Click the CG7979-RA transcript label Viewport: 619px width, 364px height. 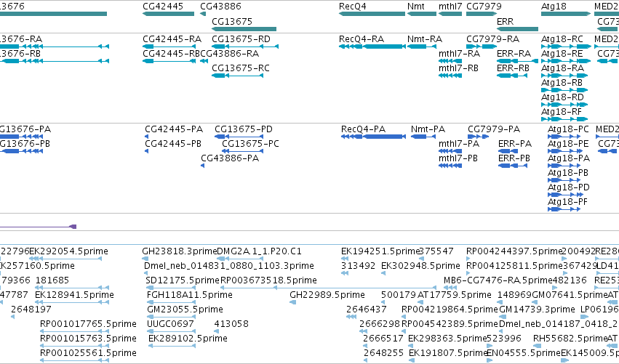coord(492,39)
